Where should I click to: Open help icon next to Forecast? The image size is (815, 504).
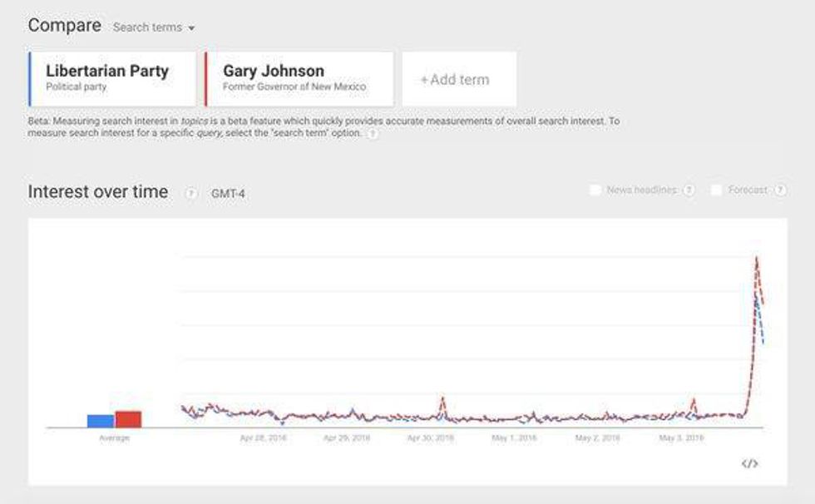pyautogui.click(x=779, y=190)
